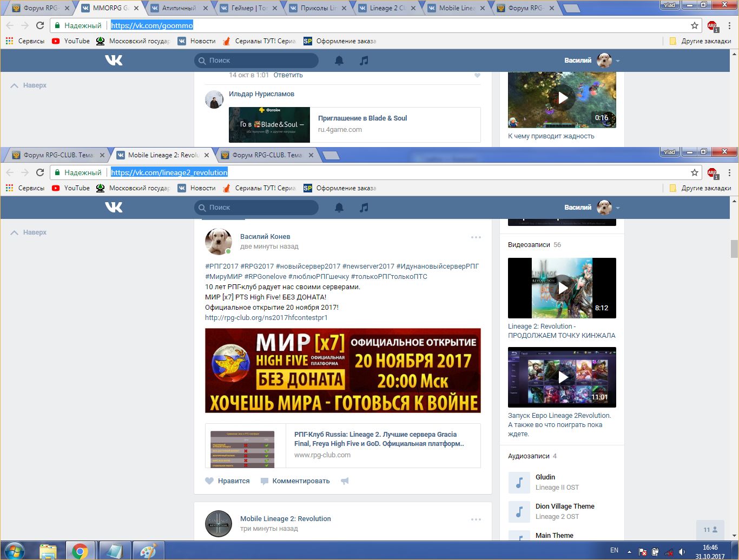Reload the vk.com/goommo page

pos(40,25)
